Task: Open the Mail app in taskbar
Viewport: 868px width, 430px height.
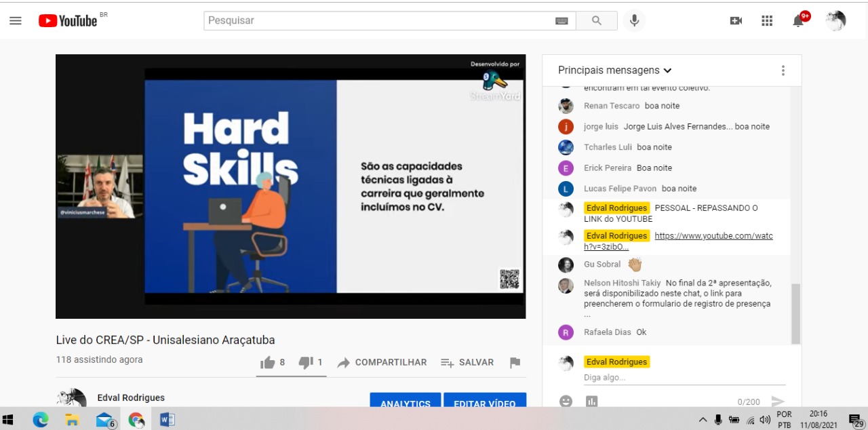Action: click(x=104, y=420)
